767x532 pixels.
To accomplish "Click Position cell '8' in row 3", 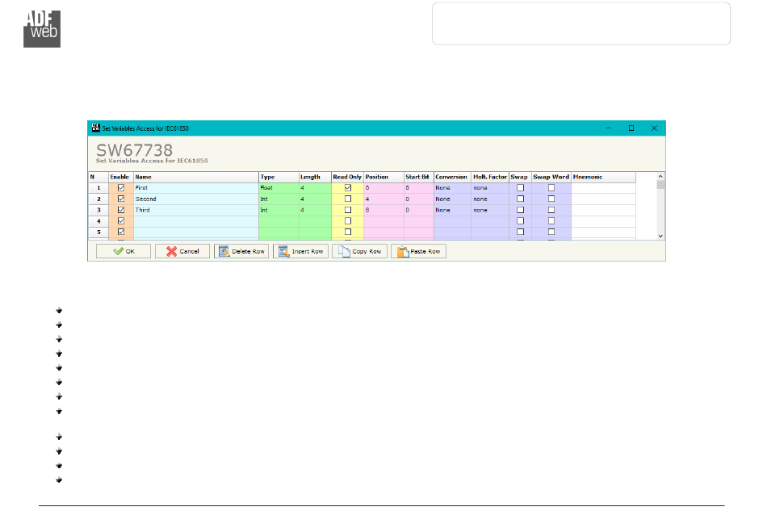I will [x=384, y=210].
